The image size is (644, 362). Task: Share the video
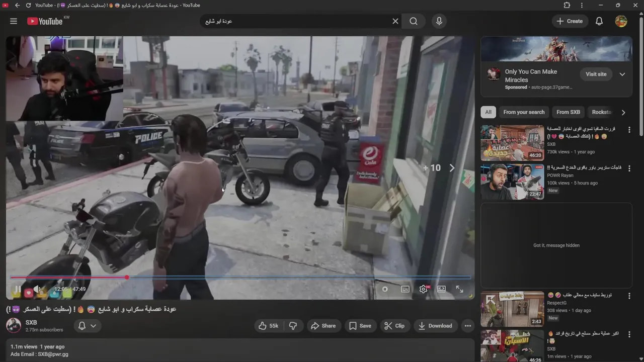coord(323,326)
